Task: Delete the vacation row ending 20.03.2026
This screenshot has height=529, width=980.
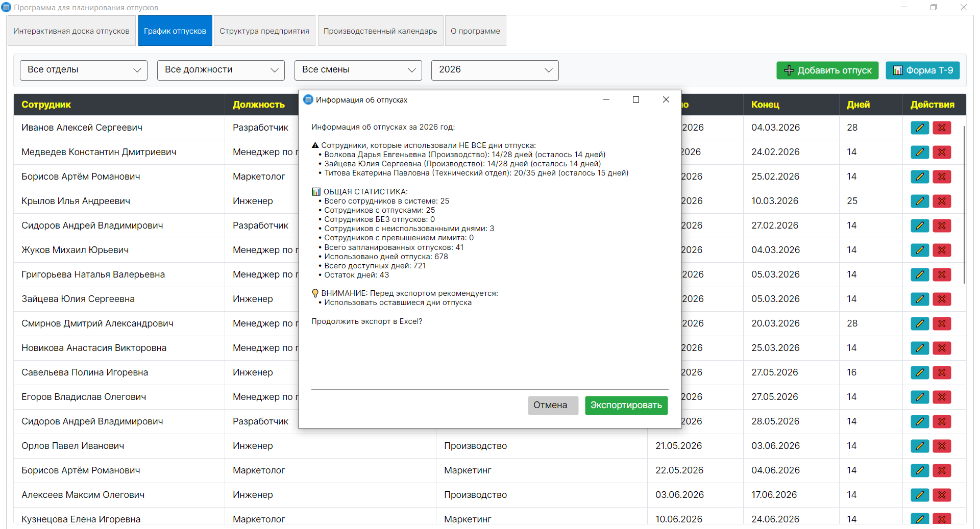Action: [942, 323]
